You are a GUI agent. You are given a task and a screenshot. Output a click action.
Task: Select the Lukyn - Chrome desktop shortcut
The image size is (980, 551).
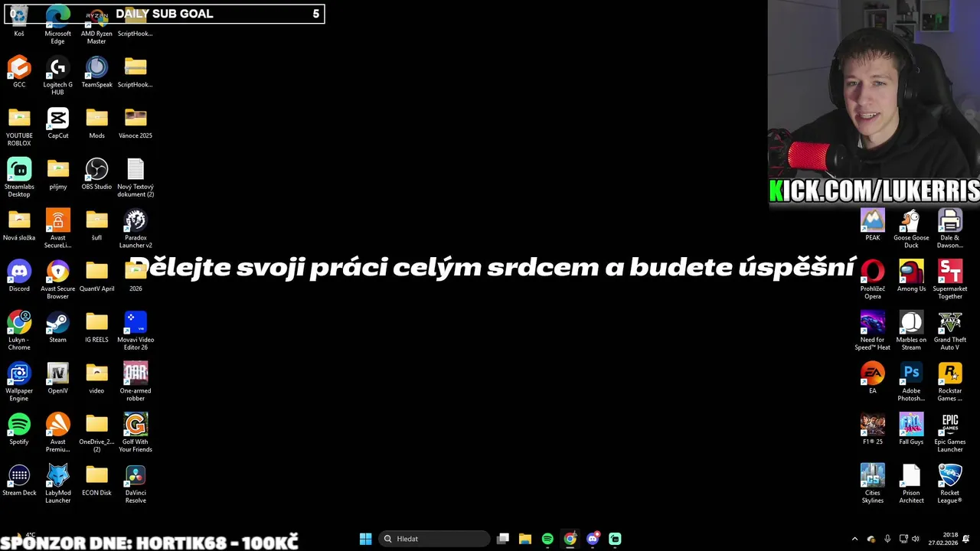pyautogui.click(x=19, y=331)
